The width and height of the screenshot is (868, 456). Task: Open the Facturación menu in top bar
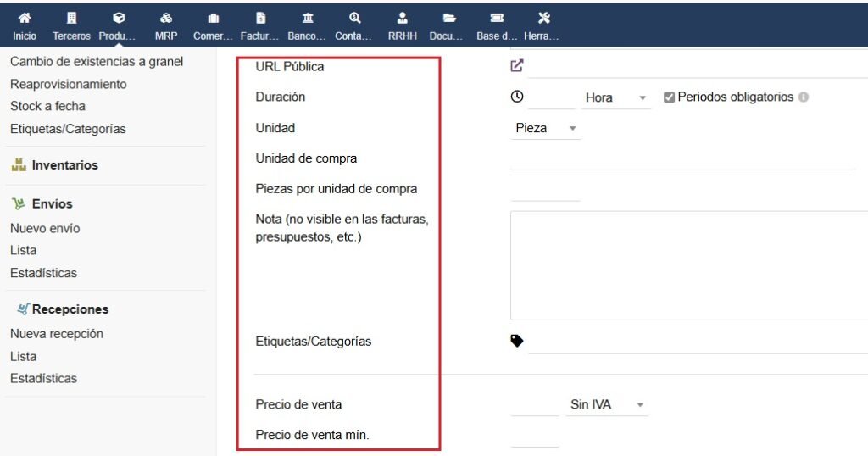click(260, 25)
